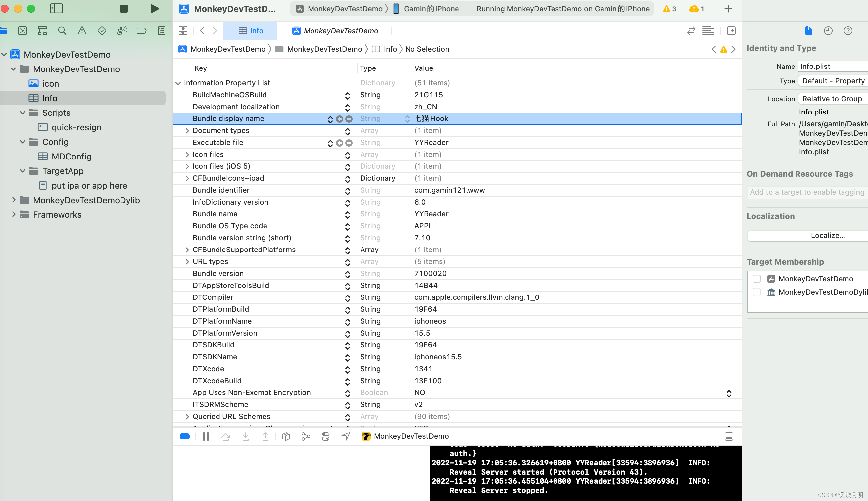Check MonkeyDevTestDemo target membership checkbox

click(x=756, y=279)
